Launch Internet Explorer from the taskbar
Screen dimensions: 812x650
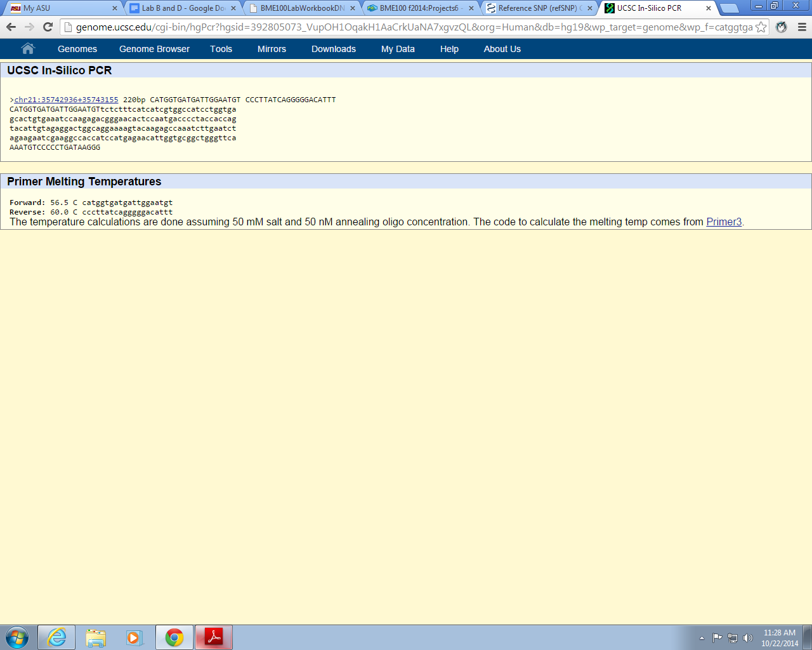(56, 637)
